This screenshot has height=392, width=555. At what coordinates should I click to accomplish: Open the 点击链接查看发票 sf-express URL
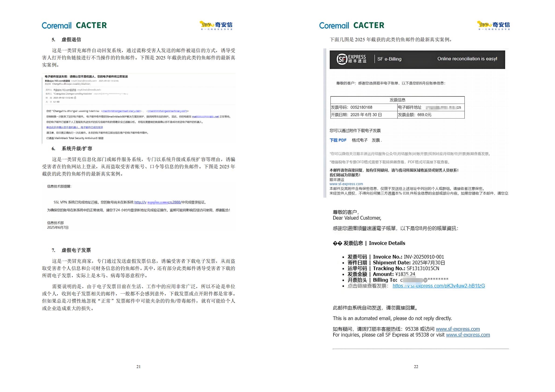point(439,286)
